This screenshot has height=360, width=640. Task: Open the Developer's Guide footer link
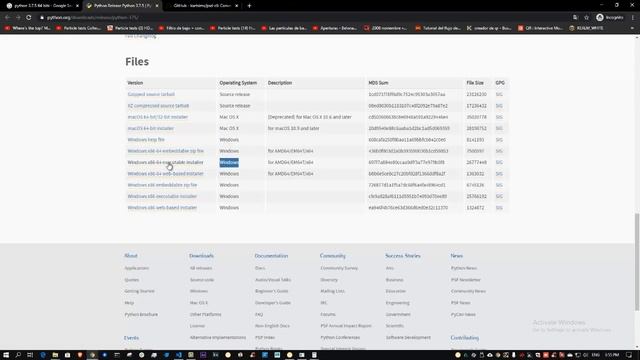pyautogui.click(x=273, y=303)
